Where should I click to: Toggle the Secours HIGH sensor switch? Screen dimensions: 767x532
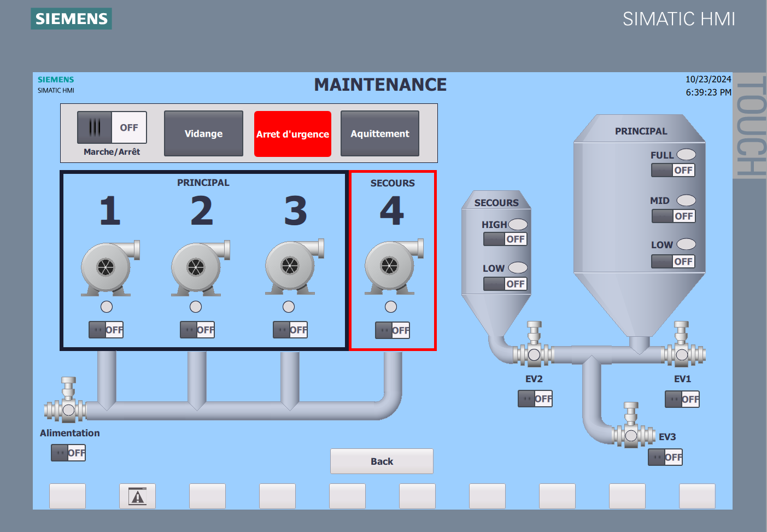[x=505, y=239]
